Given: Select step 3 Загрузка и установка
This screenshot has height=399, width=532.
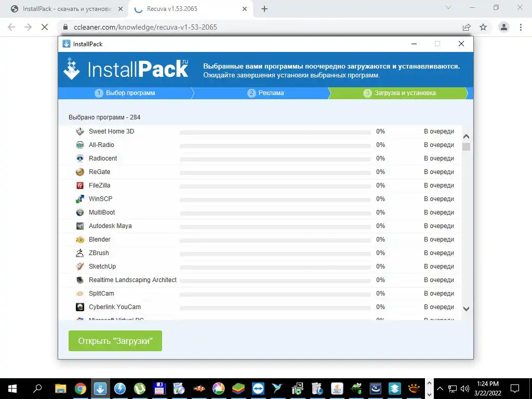Looking at the screenshot, I should [400, 93].
